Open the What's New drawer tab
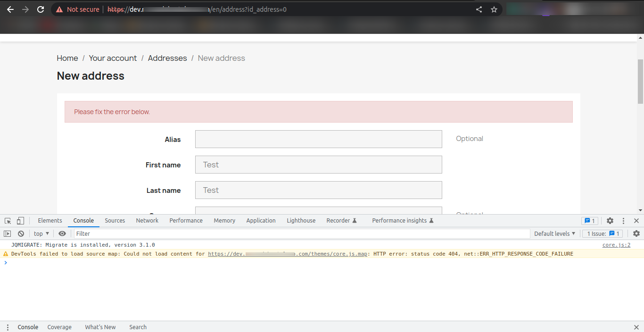Screen dimensions: 644x332 point(100,327)
